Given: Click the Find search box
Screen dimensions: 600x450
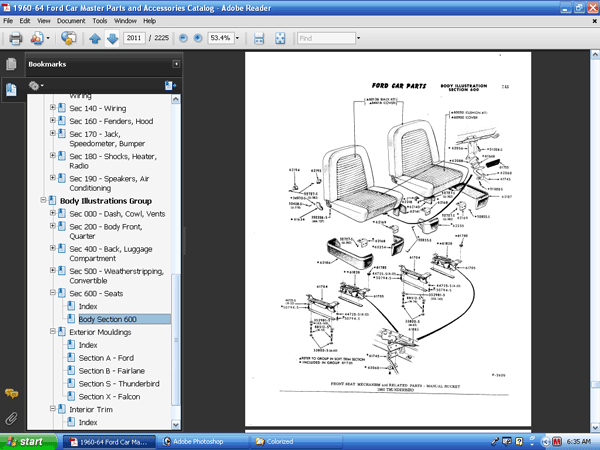Looking at the screenshot, I should (326, 38).
